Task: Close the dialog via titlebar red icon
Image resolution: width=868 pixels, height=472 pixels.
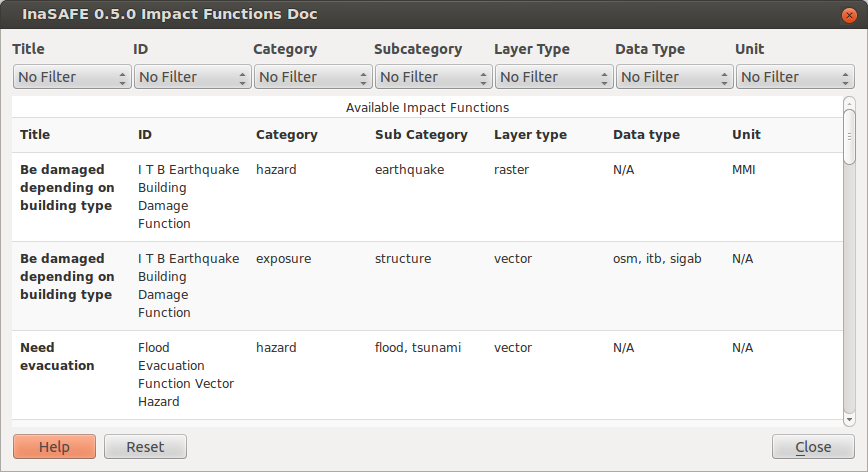Action: pos(849,15)
